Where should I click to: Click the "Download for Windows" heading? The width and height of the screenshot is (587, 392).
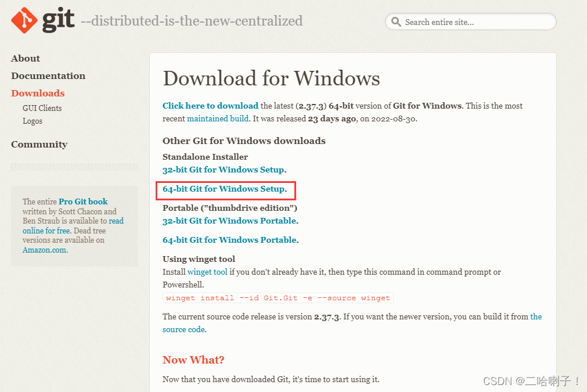[271, 78]
